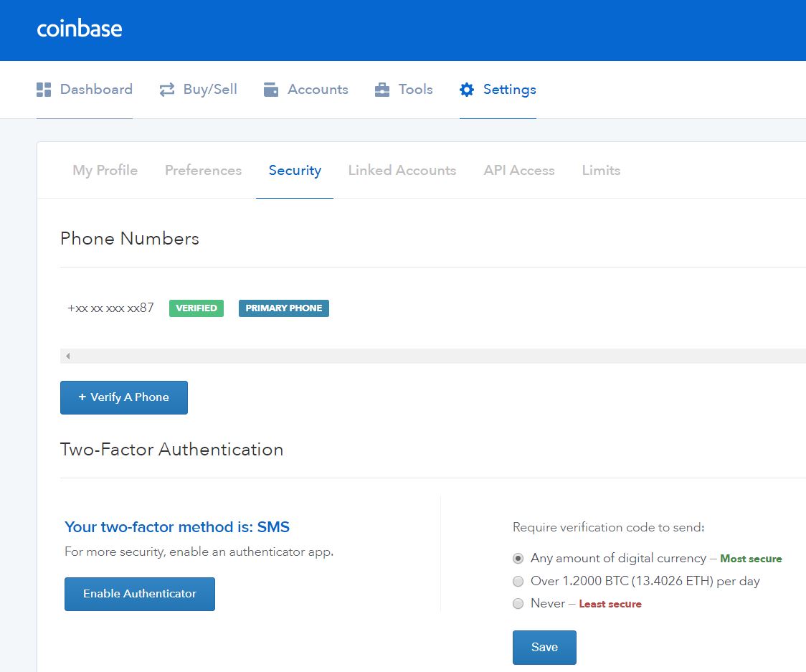Select the 'Never' radio option
The image size is (806, 672).
pyautogui.click(x=518, y=604)
